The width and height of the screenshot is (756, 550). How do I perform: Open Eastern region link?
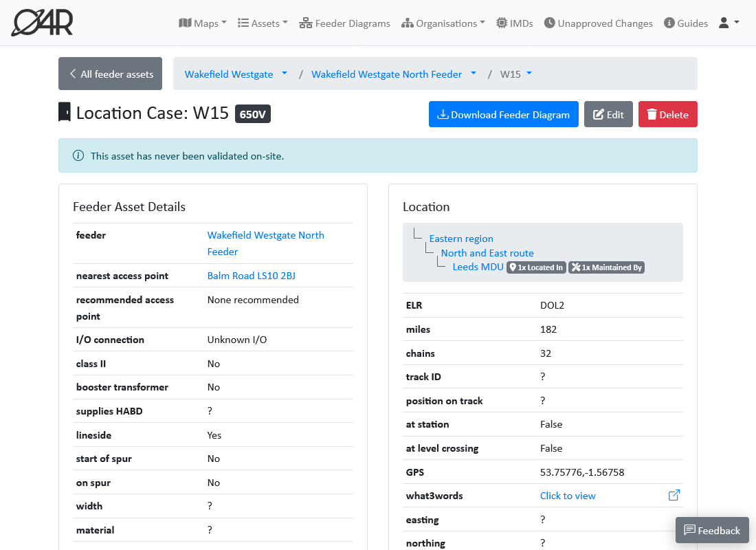pyautogui.click(x=461, y=239)
